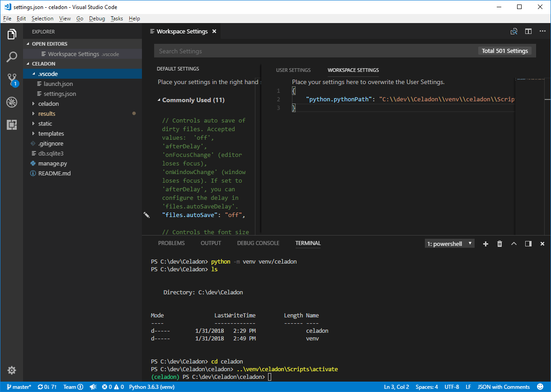This screenshot has height=392, width=551.
Task: Split the editor using the toolbar icon
Action: tap(528, 31)
